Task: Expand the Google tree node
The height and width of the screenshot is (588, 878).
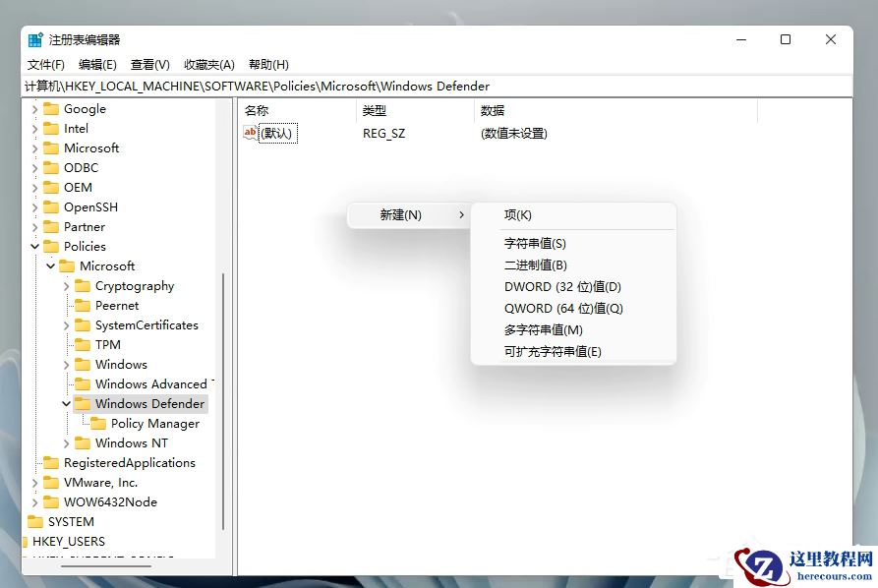Action: click(x=33, y=108)
